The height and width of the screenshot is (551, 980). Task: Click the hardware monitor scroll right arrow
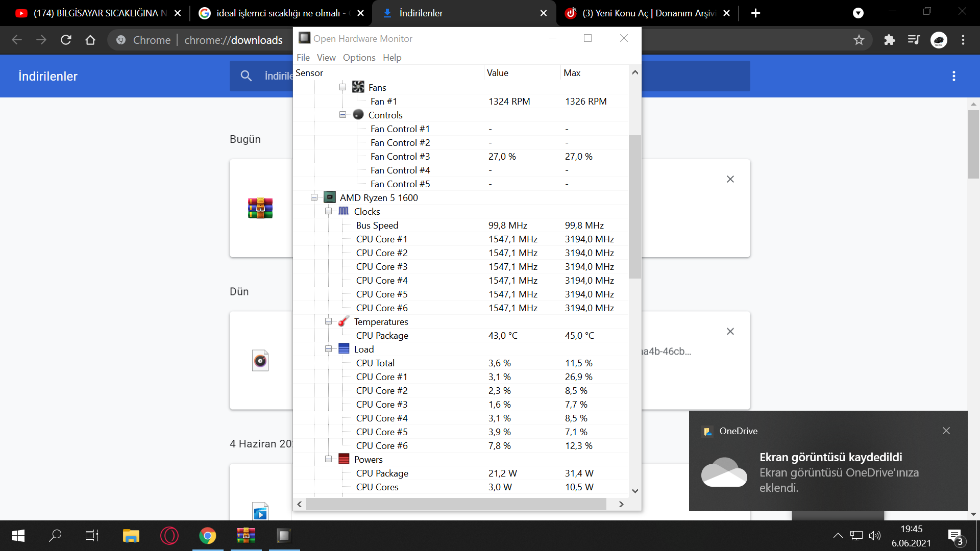(x=621, y=504)
